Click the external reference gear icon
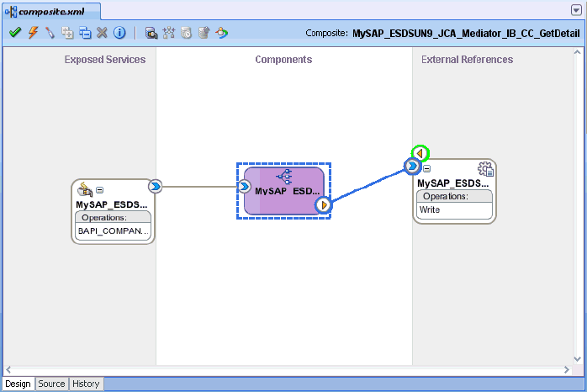Viewport: 587px width, 392px height. [x=486, y=169]
